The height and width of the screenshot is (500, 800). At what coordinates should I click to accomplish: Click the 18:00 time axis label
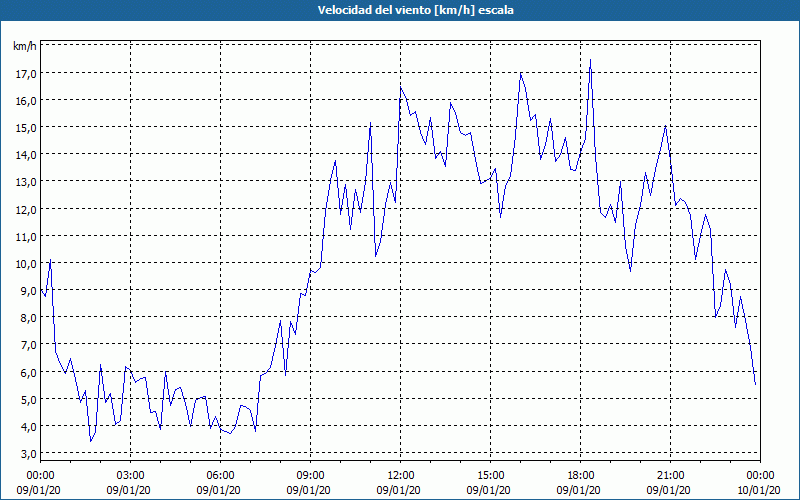click(x=581, y=475)
